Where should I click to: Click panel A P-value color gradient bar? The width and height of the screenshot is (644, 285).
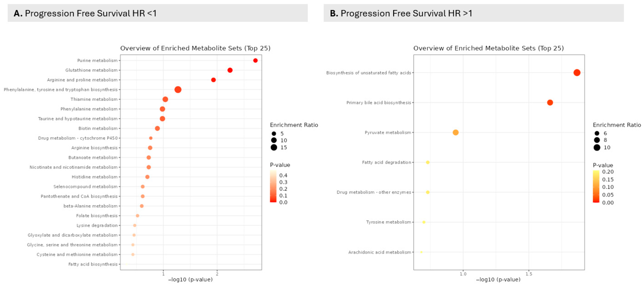point(273,186)
